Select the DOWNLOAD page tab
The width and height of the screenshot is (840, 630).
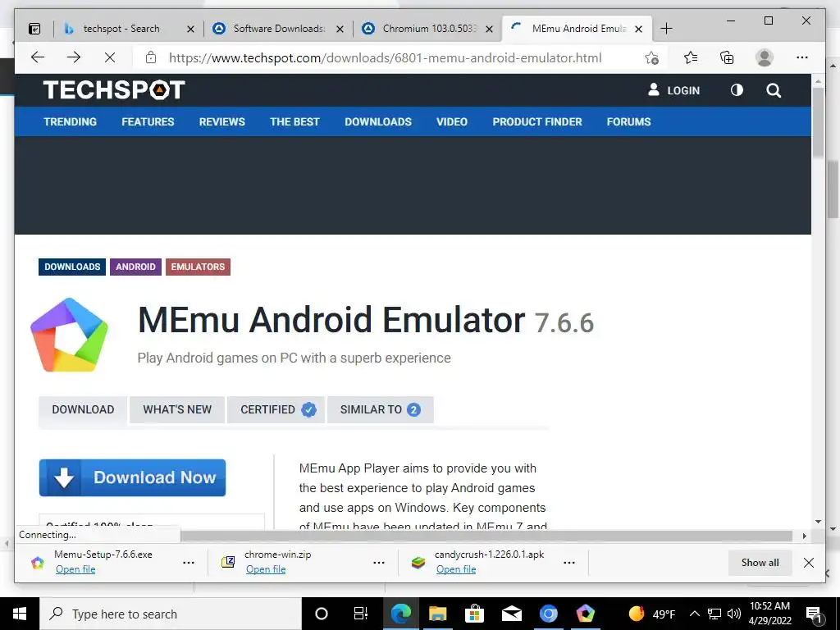pyautogui.click(x=83, y=410)
